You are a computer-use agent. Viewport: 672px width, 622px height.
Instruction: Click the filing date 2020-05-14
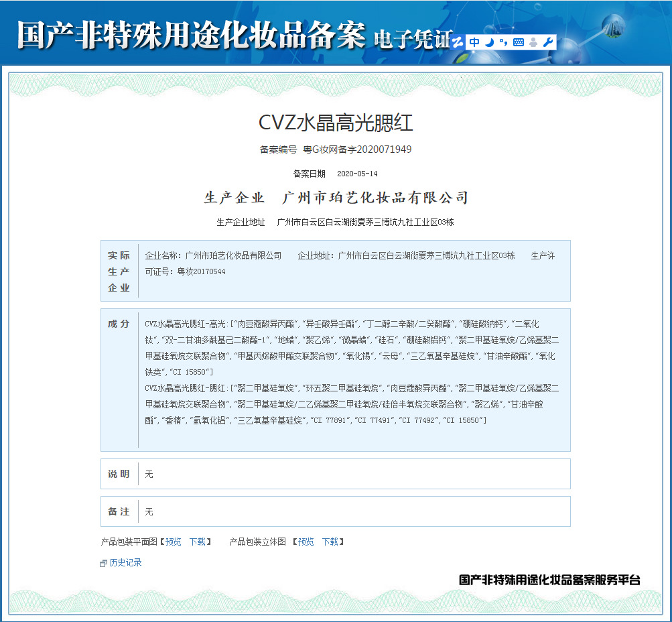point(357,174)
